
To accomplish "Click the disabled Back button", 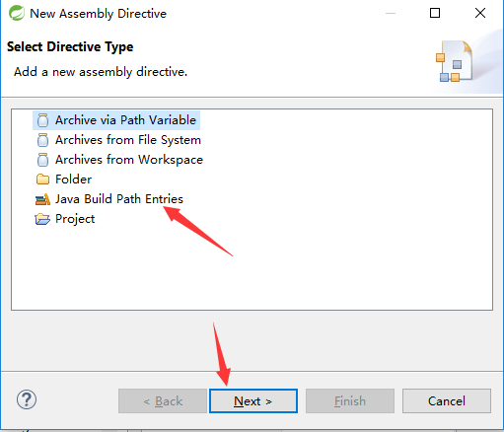I will pos(163,401).
